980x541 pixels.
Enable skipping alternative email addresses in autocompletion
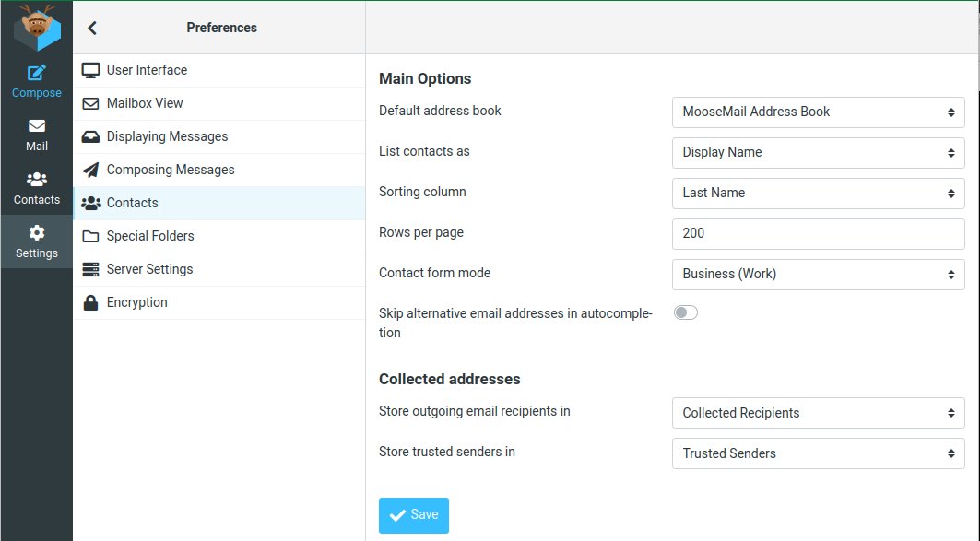[x=685, y=313]
